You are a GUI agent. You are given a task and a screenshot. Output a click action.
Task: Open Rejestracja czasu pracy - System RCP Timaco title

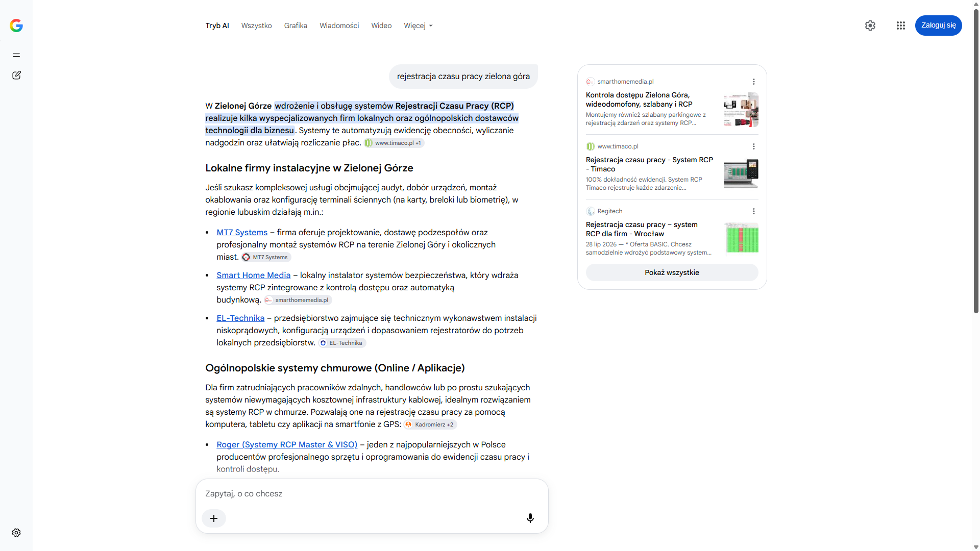pos(649,164)
